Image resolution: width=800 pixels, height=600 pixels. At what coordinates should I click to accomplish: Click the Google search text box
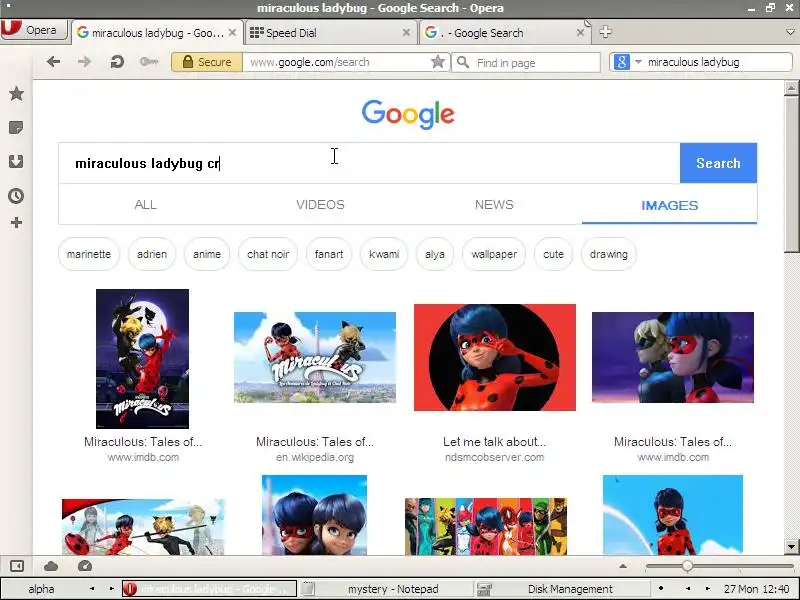point(369,163)
